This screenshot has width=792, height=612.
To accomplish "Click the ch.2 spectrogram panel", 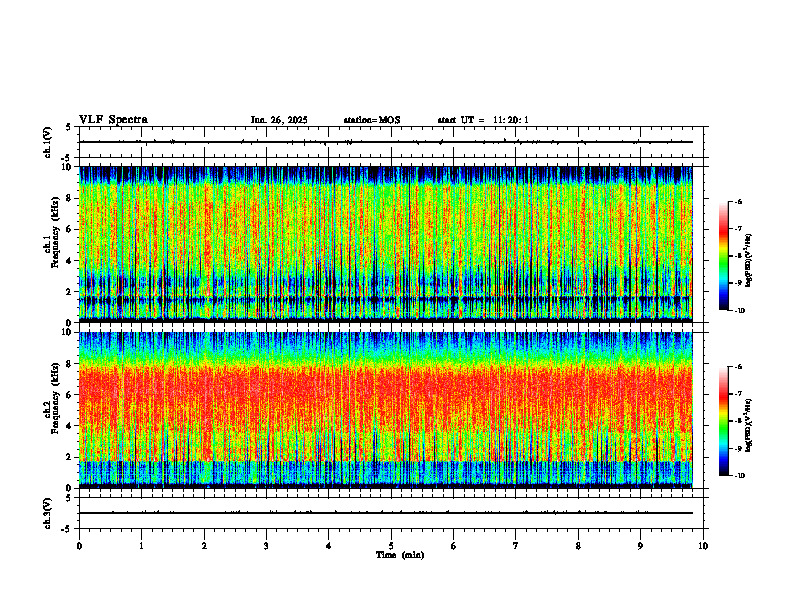I will click(386, 410).
